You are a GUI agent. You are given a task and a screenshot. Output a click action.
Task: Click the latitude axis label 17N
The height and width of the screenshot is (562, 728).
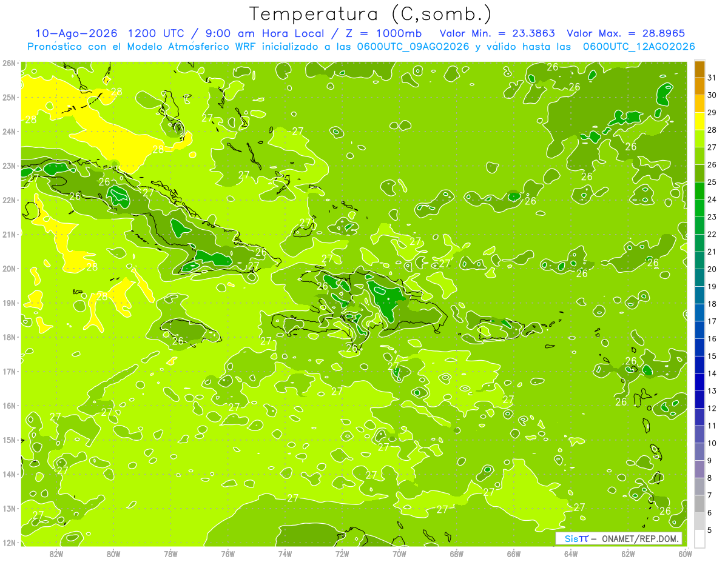[9, 372]
